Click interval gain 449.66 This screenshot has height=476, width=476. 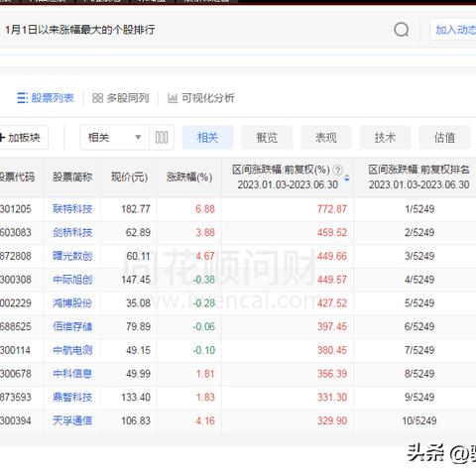point(332,256)
